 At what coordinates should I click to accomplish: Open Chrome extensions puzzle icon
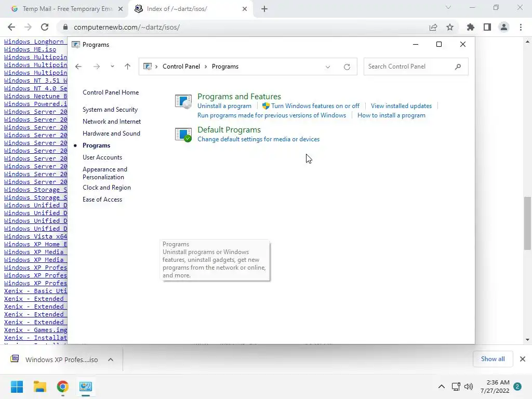(x=471, y=27)
